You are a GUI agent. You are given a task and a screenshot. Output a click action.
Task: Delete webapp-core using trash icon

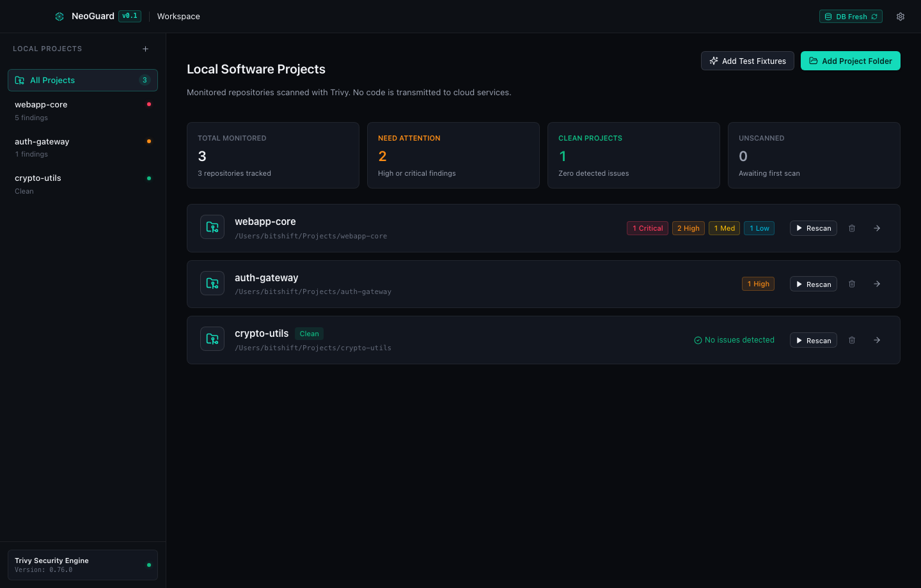tap(852, 228)
